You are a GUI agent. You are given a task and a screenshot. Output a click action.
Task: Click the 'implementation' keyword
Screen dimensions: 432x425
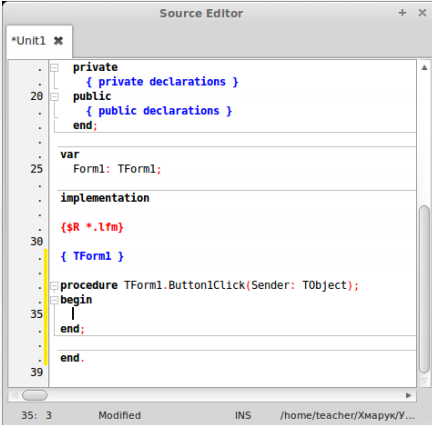105,198
